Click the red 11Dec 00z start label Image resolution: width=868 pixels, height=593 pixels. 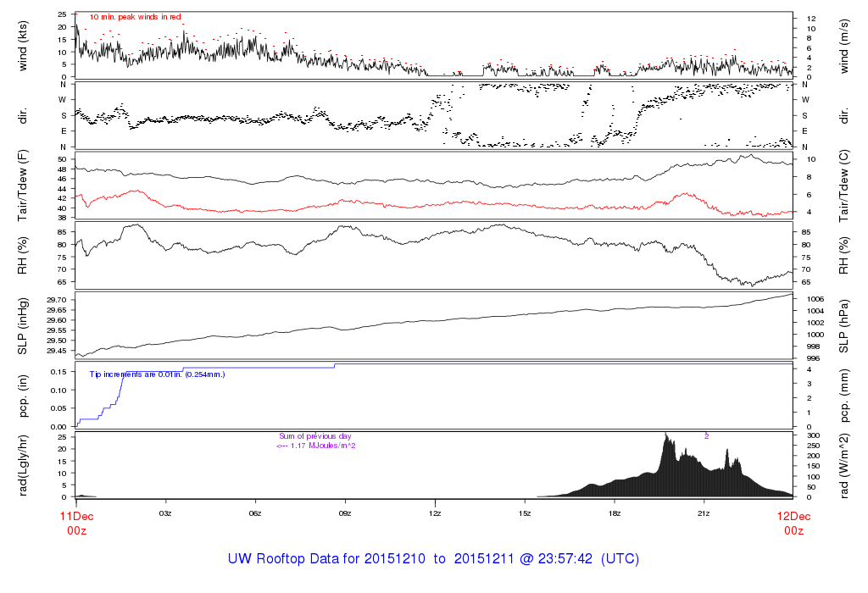point(75,523)
